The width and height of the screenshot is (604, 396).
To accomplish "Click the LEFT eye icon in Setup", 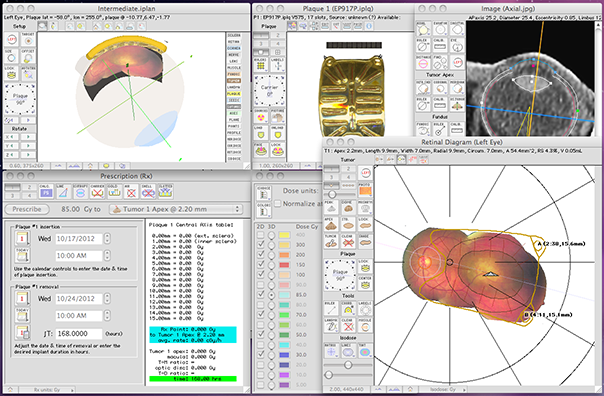I will tap(11, 39).
